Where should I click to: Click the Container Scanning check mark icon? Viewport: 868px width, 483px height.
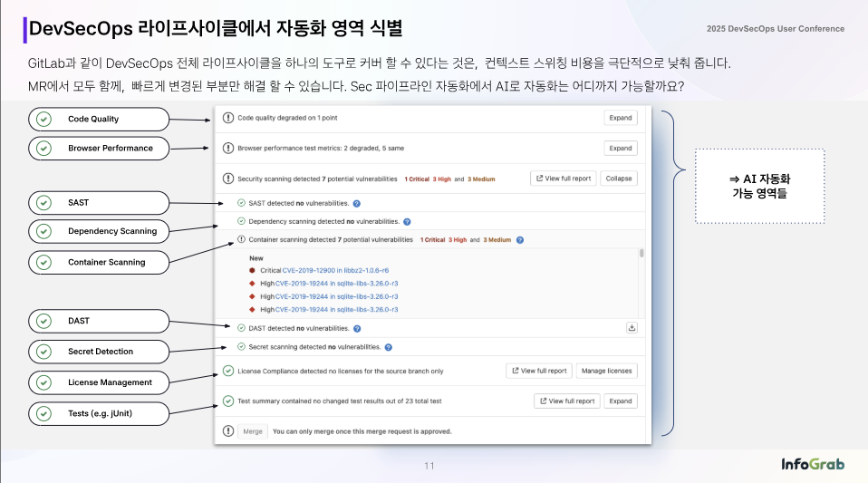(43, 263)
